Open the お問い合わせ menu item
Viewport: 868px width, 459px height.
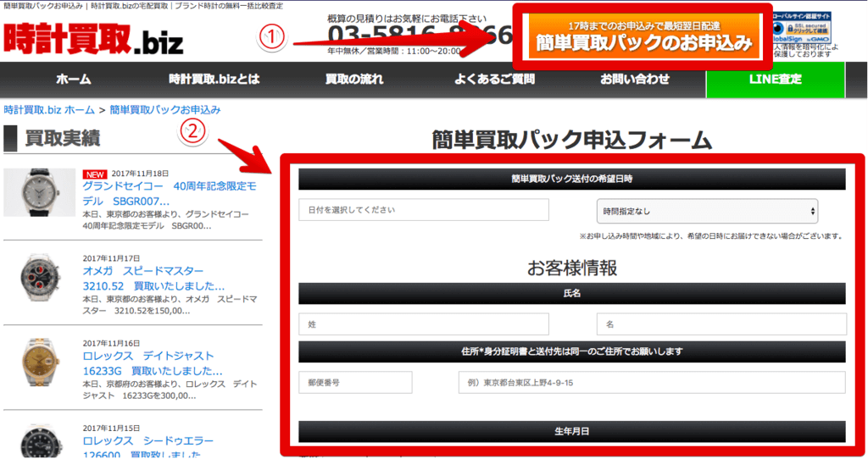coord(635,79)
